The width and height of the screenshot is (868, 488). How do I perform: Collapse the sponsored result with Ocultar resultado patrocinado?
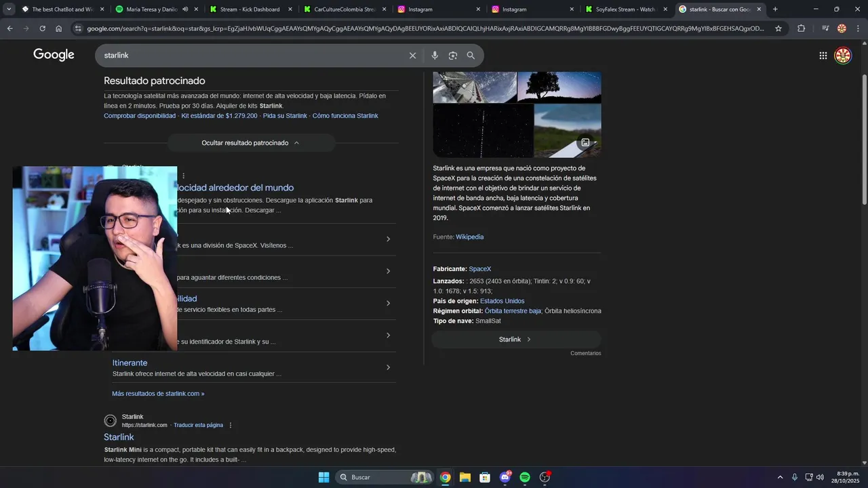tap(251, 143)
